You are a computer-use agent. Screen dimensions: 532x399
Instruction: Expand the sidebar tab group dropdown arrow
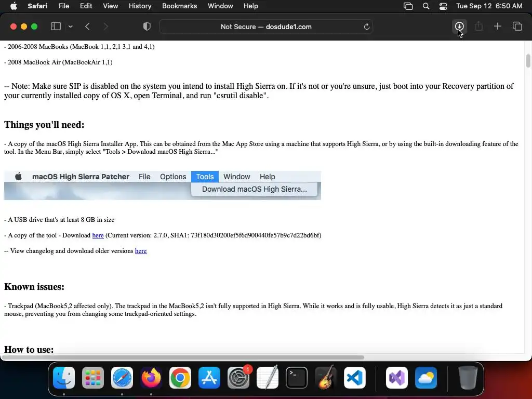[70, 26]
